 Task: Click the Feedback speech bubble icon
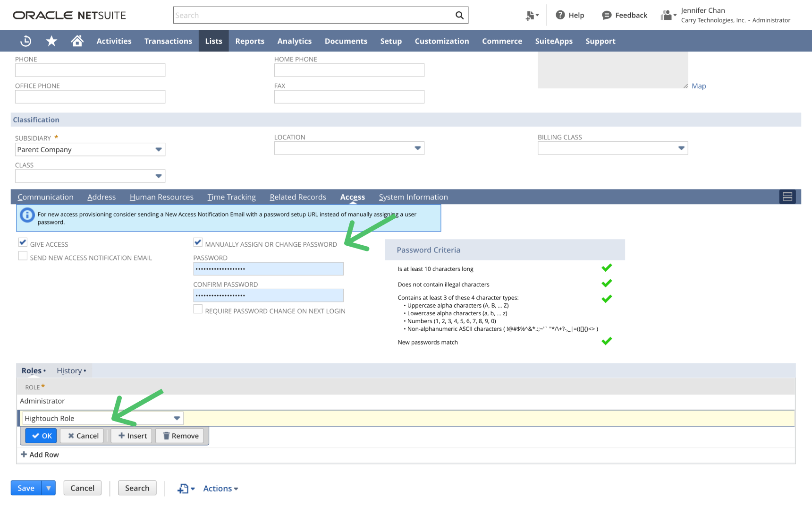(x=607, y=15)
